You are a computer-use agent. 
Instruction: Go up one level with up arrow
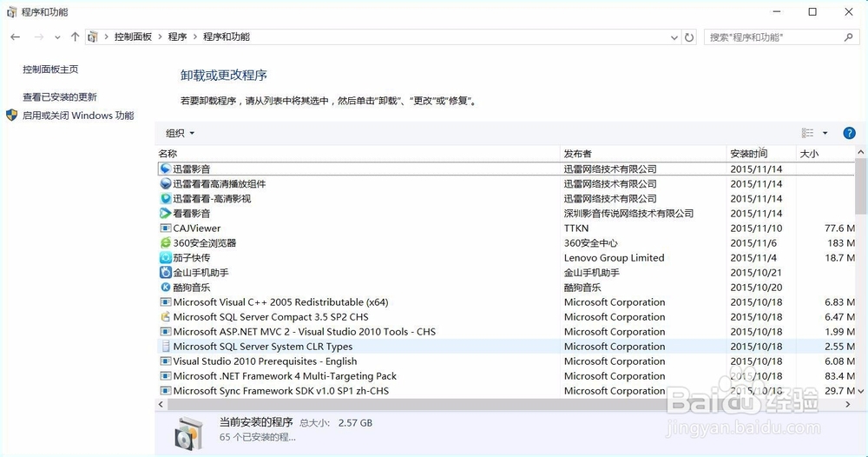point(75,36)
